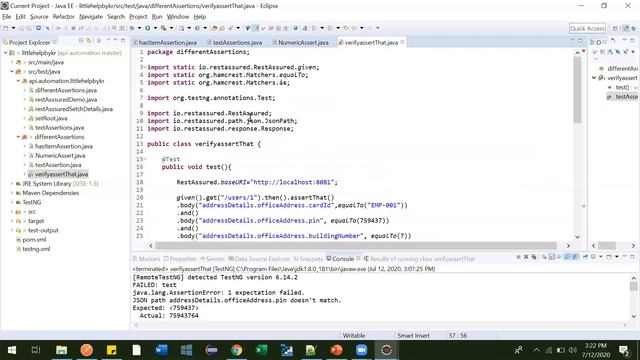
Task: Open Sticky Notes from the taskbar
Action: [x=111, y=350]
